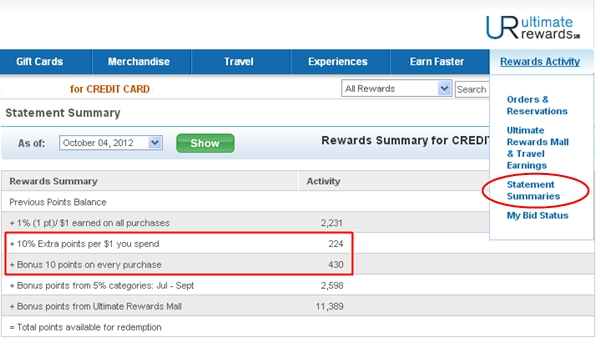Expand the All Rewards dropdown arrow
The image size is (600, 362).
444,88
